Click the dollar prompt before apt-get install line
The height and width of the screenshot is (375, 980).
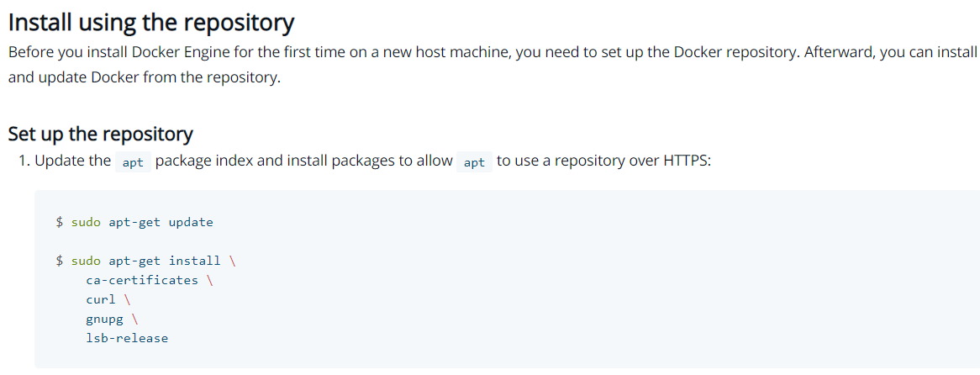click(60, 261)
